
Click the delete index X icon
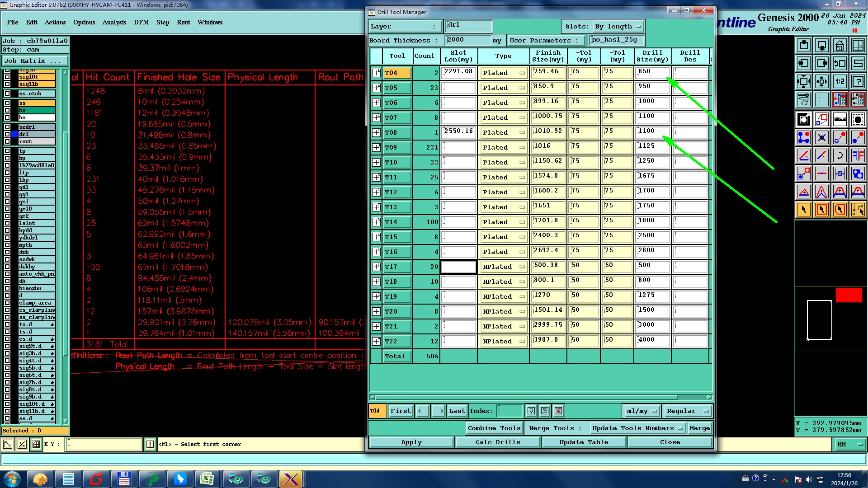tap(558, 411)
